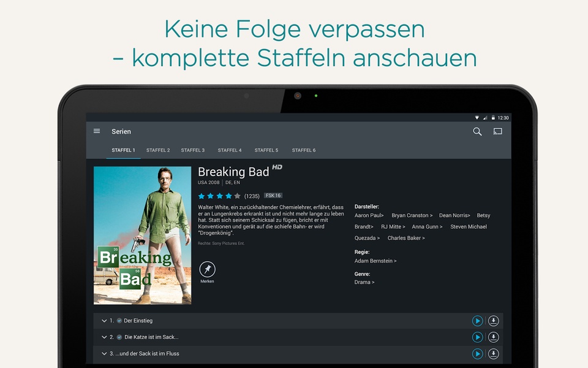Open director link Adam Bernstein

375,261
